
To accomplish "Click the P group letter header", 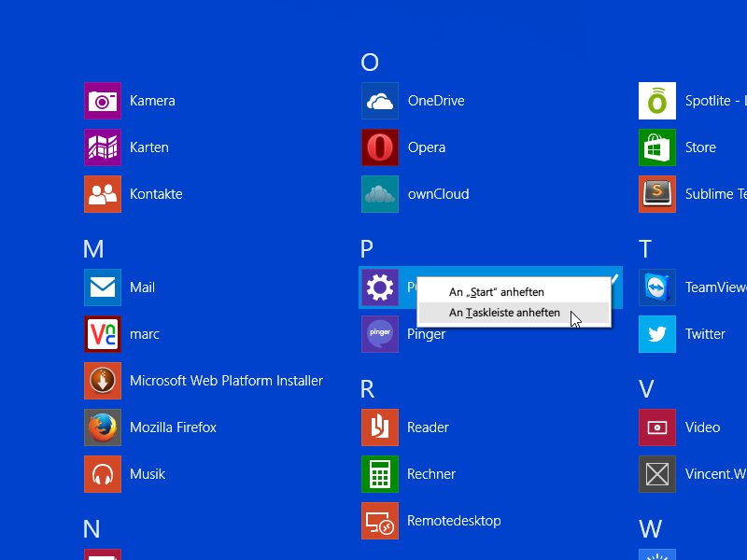I will 367,249.
